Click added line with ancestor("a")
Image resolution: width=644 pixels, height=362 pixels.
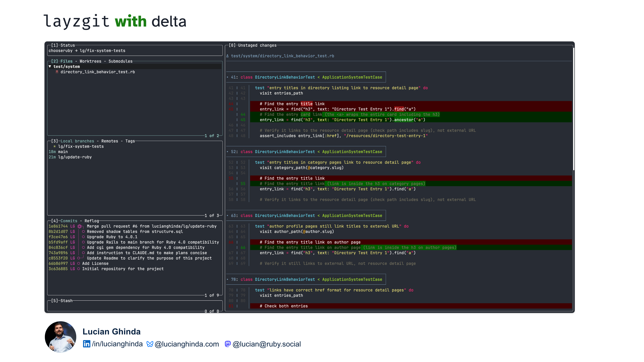click(411, 120)
